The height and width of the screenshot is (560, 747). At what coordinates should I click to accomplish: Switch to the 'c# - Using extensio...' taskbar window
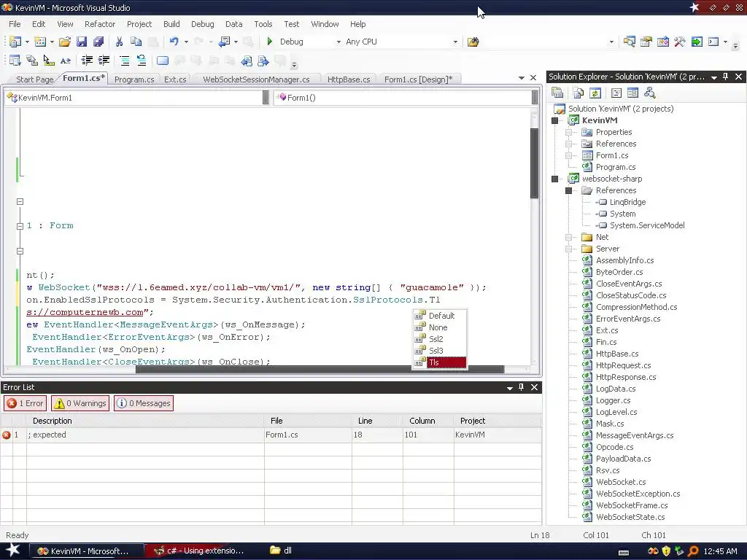[x=200, y=551]
